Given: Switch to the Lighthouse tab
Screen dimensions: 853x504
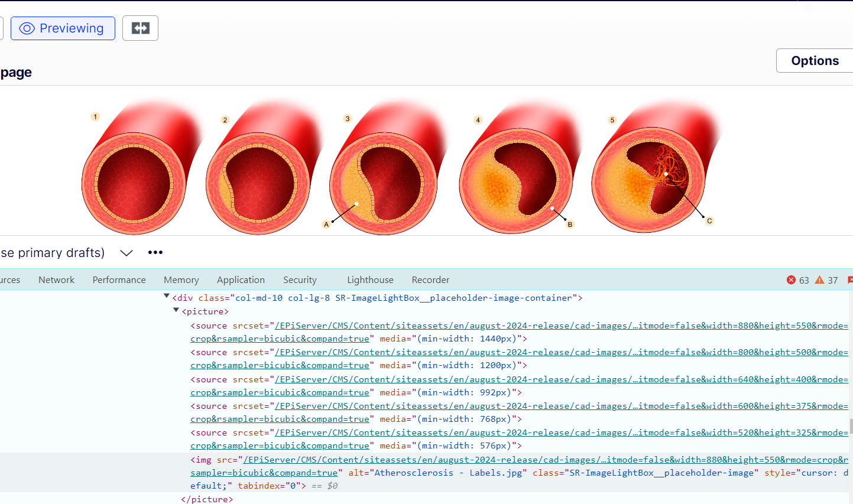Looking at the screenshot, I should pos(370,280).
